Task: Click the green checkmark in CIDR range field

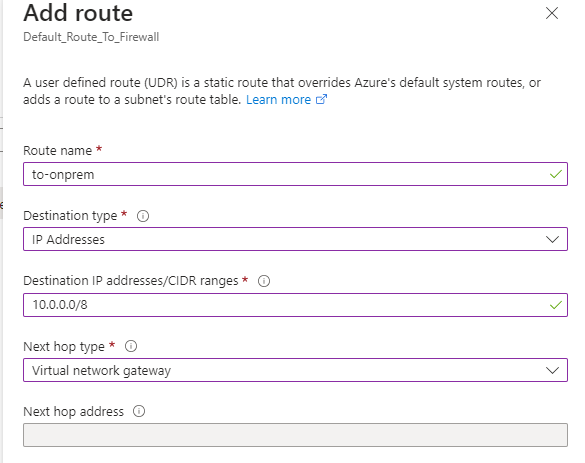Action: tap(556, 305)
